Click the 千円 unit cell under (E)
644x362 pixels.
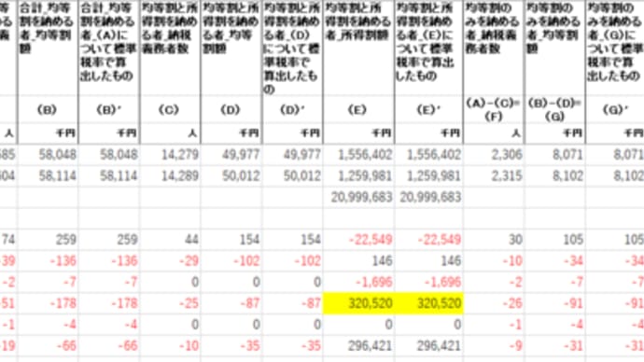[x=358, y=133]
